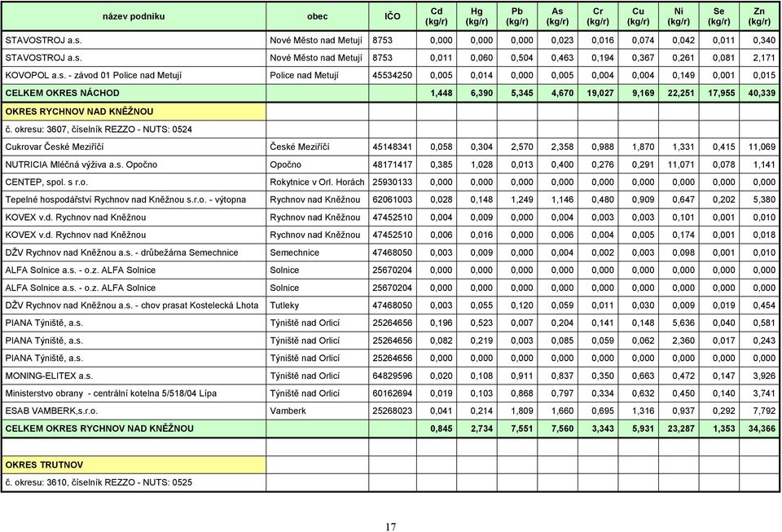Viewport: 782px width, 532px height.
Task: Select 'Rokytnice v Orl. Horách' cell
Action: [317, 182]
